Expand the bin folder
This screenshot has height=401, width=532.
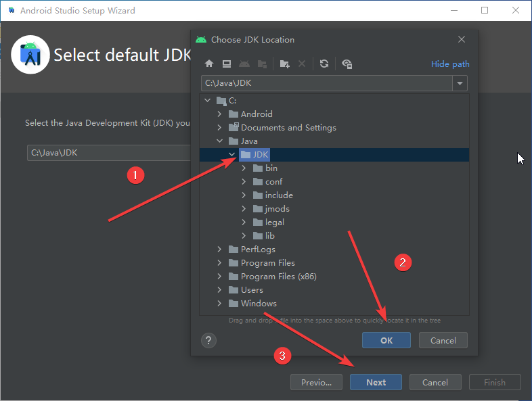(x=244, y=168)
